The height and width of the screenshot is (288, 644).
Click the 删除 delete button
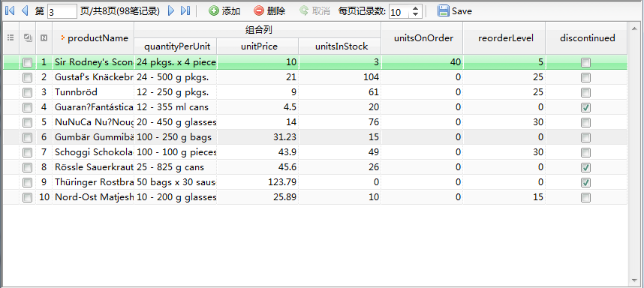pyautogui.click(x=269, y=11)
